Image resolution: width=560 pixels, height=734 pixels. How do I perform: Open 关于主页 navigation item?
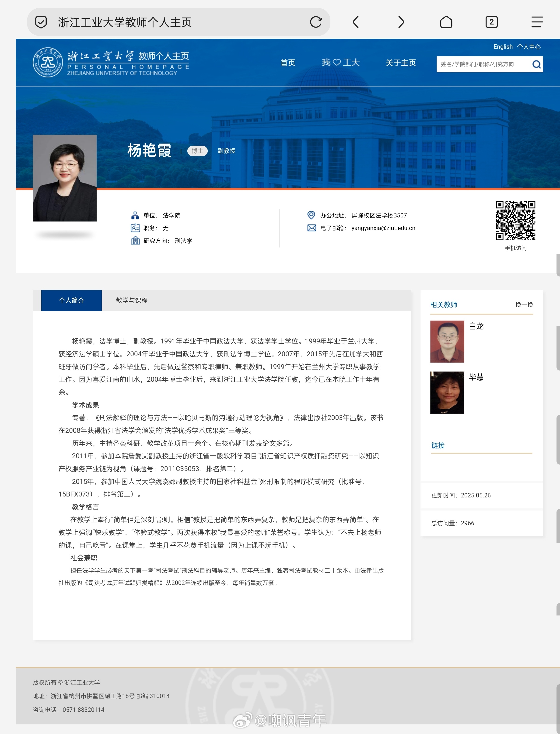(x=401, y=63)
